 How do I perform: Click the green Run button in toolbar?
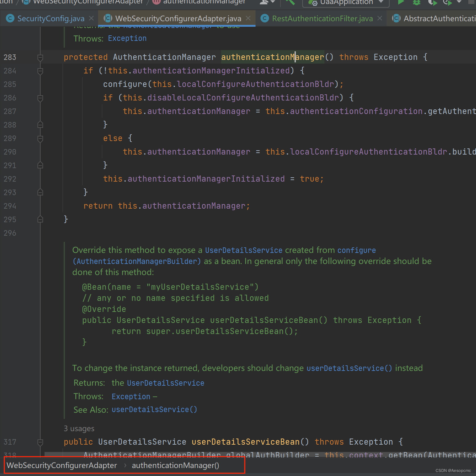point(401,2)
